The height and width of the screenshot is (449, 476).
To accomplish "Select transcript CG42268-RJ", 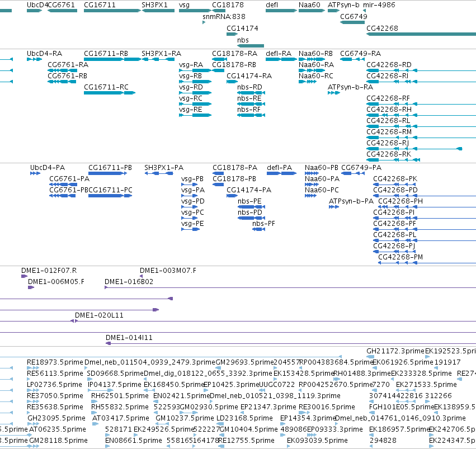I will (388, 143).
